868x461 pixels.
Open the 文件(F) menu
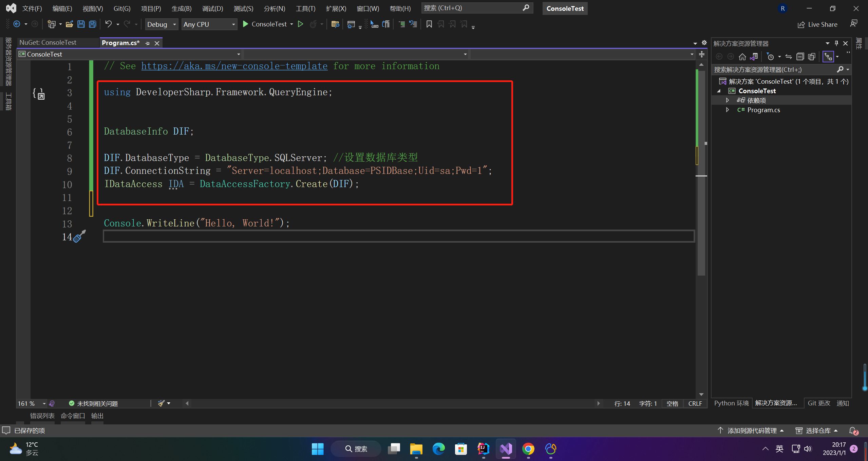32,8
